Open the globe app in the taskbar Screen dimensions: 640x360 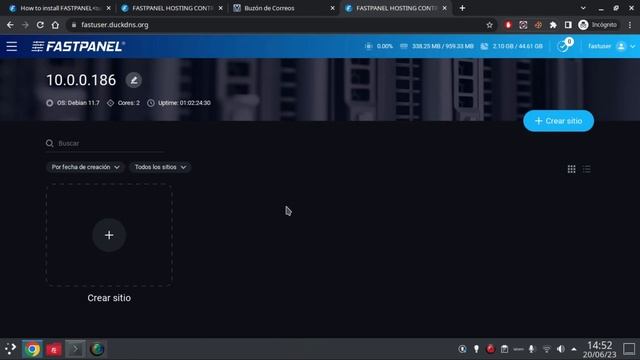(97, 349)
